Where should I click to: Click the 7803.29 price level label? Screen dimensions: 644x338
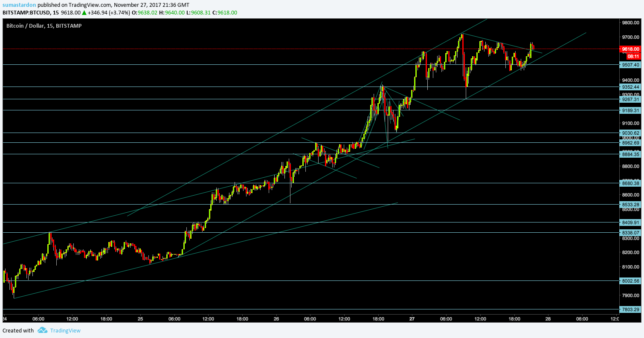[630, 309]
